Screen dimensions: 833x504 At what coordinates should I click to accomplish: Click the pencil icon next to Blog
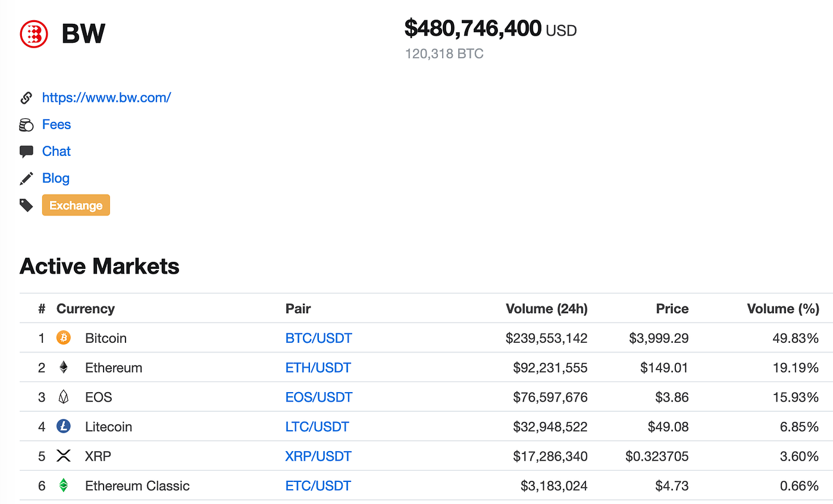26,179
